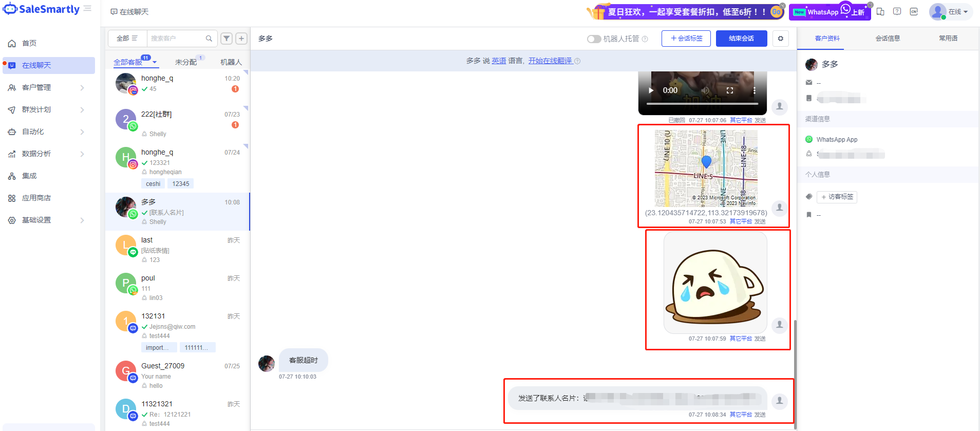Click the 多多 avatar in customer panel
This screenshot has width=980, height=431.
(812, 64)
